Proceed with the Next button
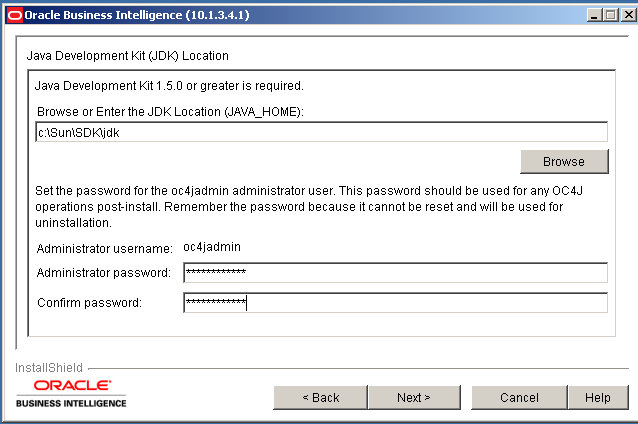Viewport: 638px width, 424px height. [x=414, y=397]
